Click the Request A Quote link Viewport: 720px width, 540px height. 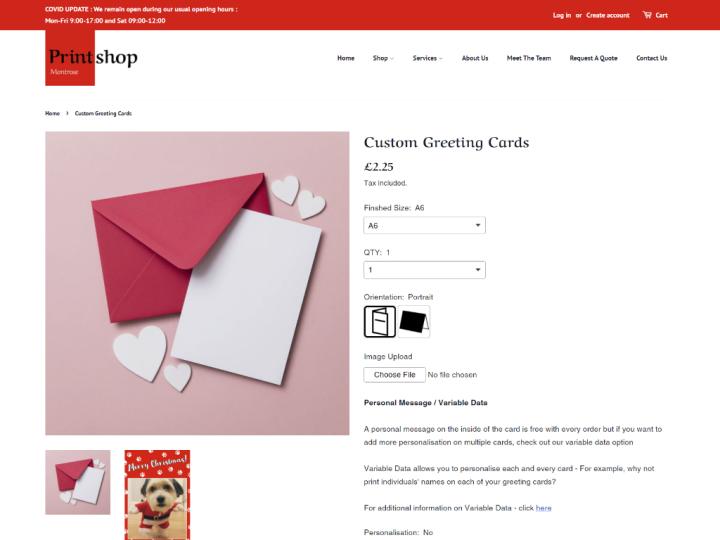[593, 58]
